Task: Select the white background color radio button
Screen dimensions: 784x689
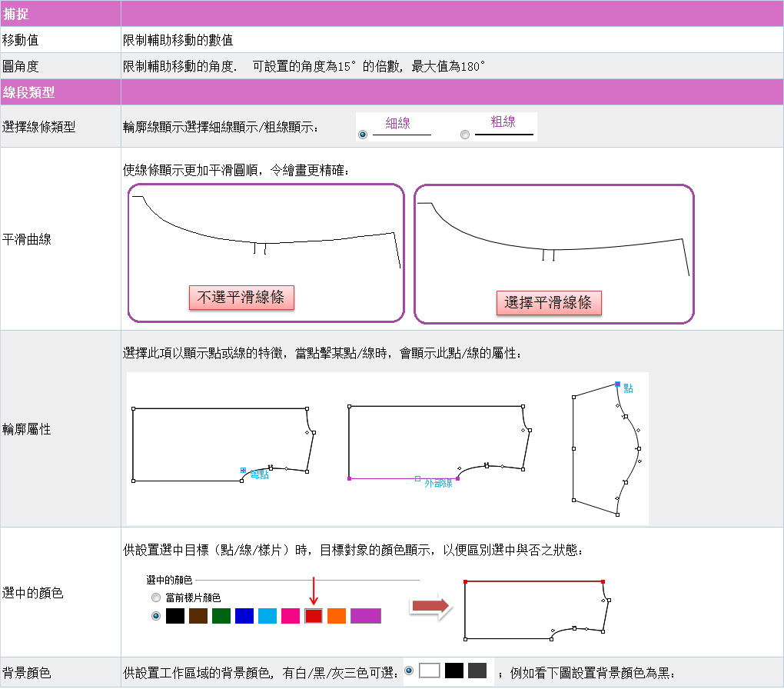Action: [409, 671]
